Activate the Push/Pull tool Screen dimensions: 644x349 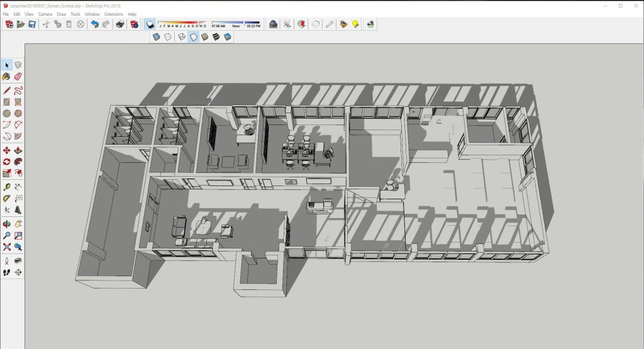18,151
